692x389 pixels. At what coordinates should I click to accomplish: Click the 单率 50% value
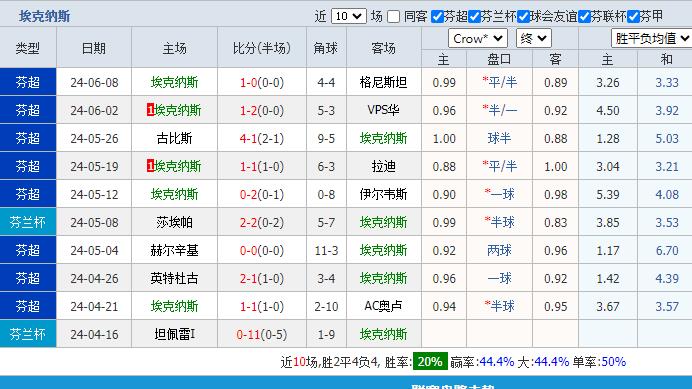click(x=613, y=362)
